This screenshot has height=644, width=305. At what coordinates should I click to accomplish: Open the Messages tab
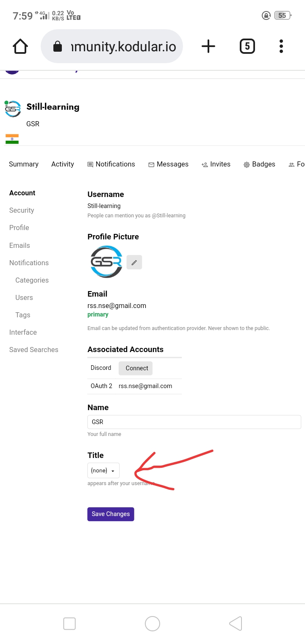coord(168,164)
